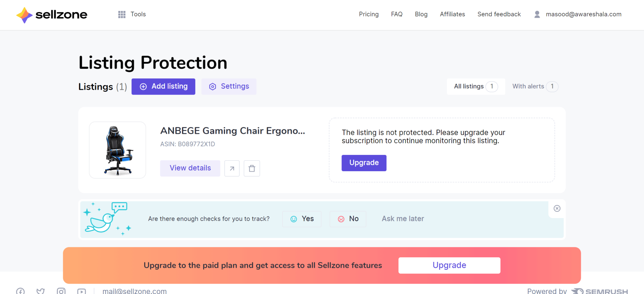Screen dimensions: 644x294
Task: Dismiss the feedback survey banner
Action: [x=557, y=209]
